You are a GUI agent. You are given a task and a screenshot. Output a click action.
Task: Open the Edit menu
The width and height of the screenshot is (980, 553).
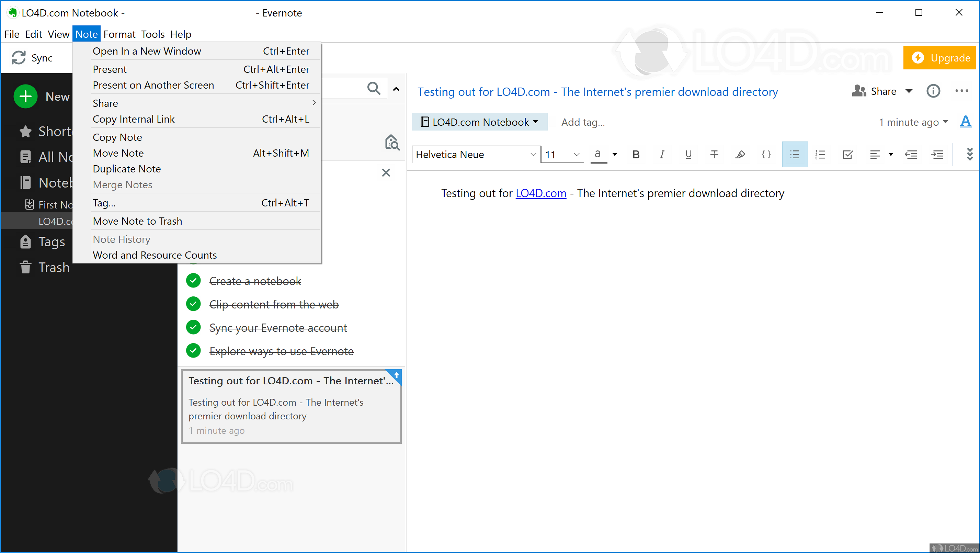point(33,34)
